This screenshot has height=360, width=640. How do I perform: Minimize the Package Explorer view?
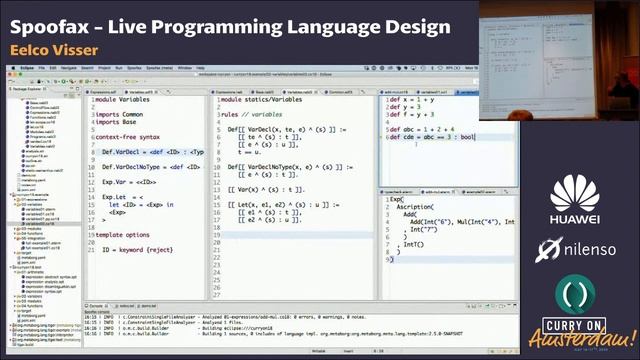(72, 89)
